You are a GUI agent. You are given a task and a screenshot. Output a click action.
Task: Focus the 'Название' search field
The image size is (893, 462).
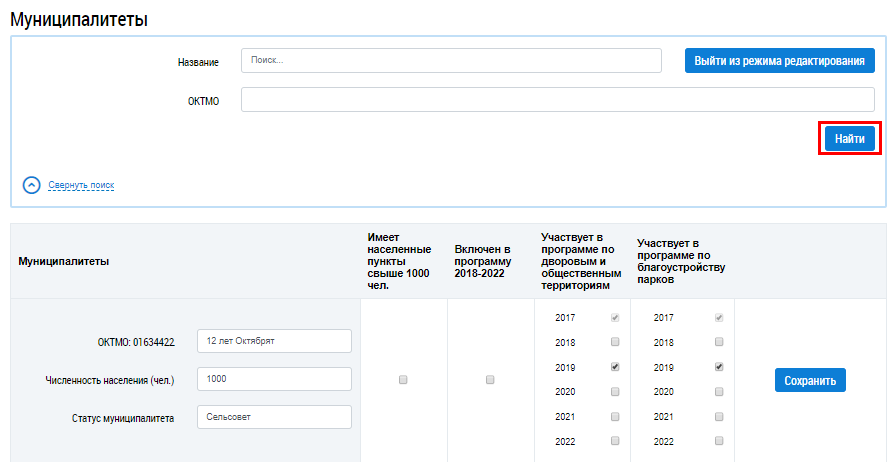click(x=451, y=61)
